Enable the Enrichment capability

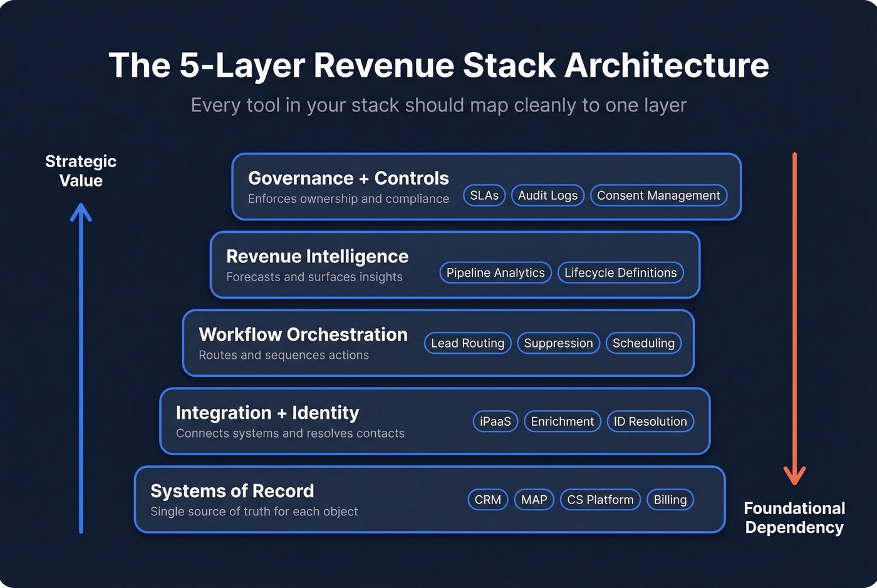point(562,421)
